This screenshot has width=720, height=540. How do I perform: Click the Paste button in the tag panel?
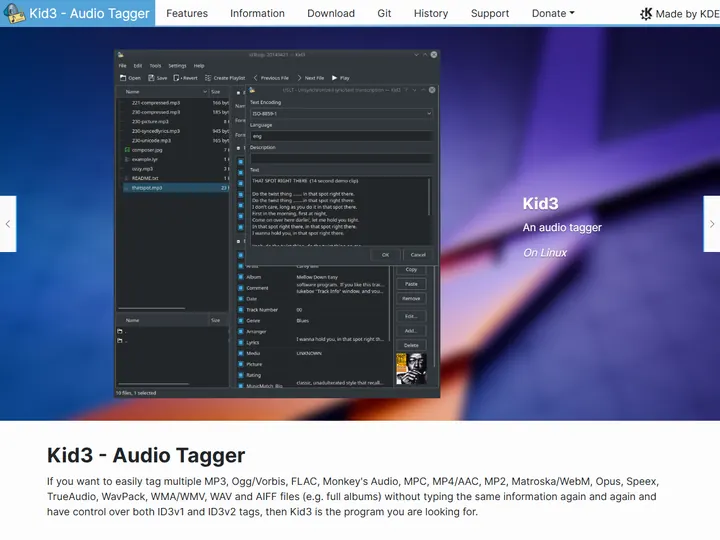click(x=411, y=284)
